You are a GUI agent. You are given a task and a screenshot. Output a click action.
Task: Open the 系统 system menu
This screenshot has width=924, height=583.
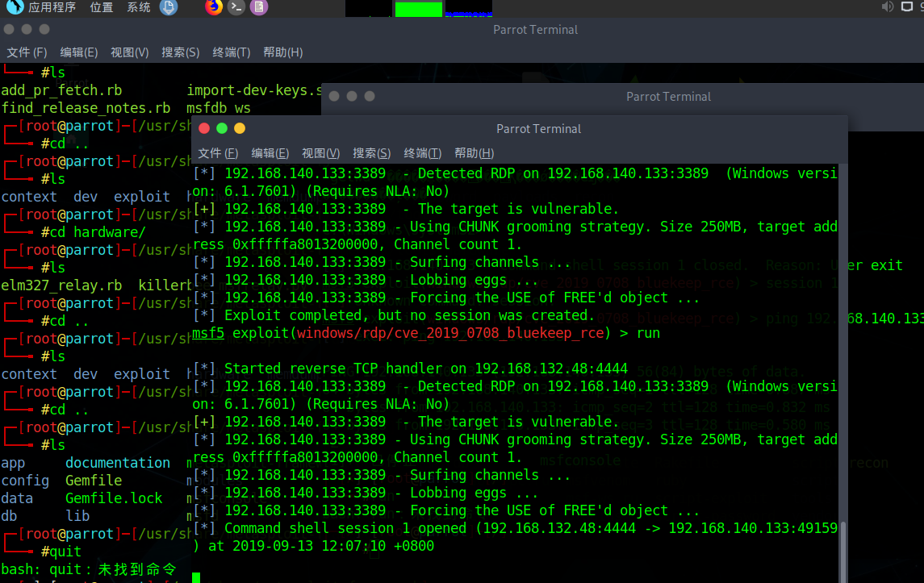(x=139, y=7)
